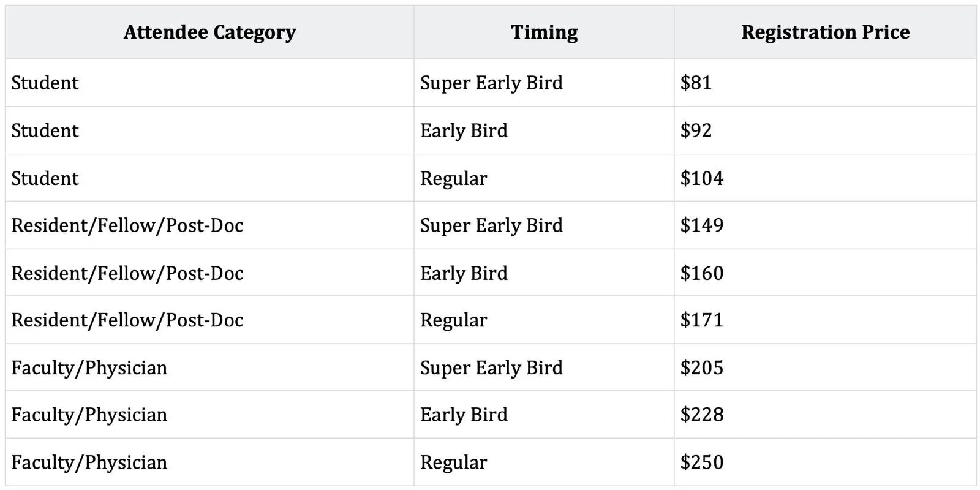The image size is (980, 490).
Task: Select the $149 price cell
Action: 702,225
